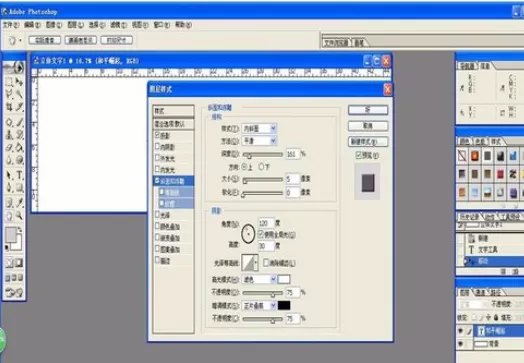This screenshot has width=524, height=363.
Task: Open the 图层 (Layer) menu
Action: pyautogui.click(x=76, y=25)
